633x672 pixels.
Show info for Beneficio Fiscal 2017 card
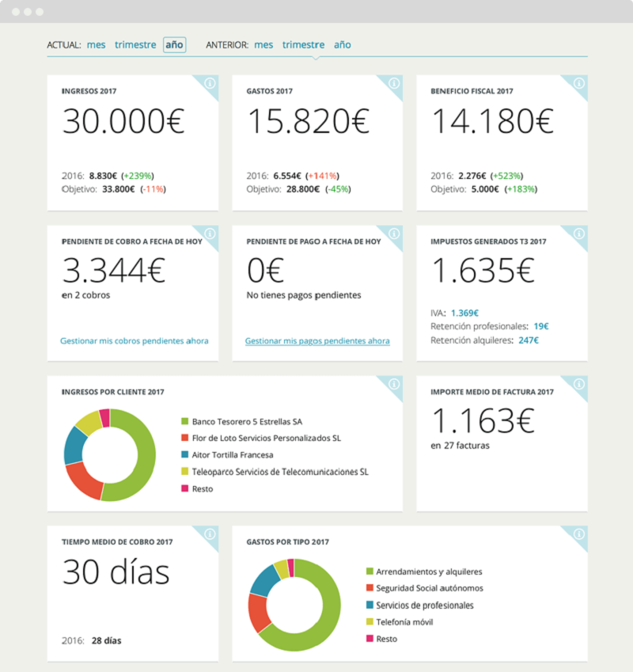[578, 83]
